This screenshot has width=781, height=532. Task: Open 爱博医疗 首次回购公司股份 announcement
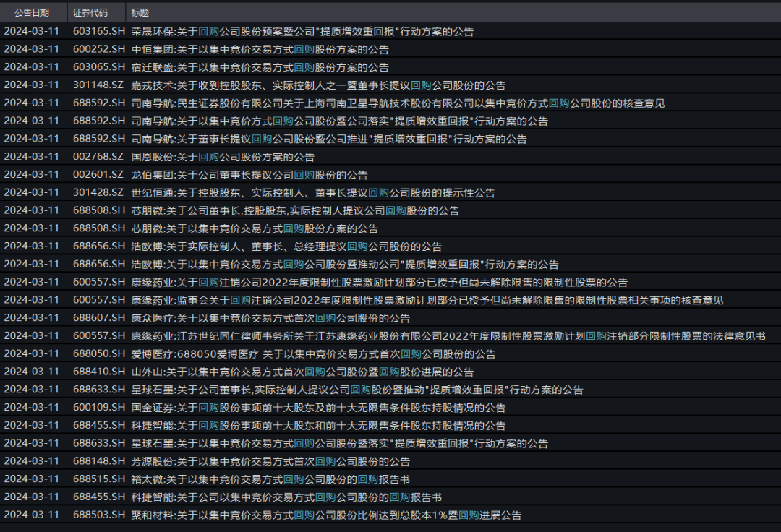pyautogui.click(x=313, y=354)
